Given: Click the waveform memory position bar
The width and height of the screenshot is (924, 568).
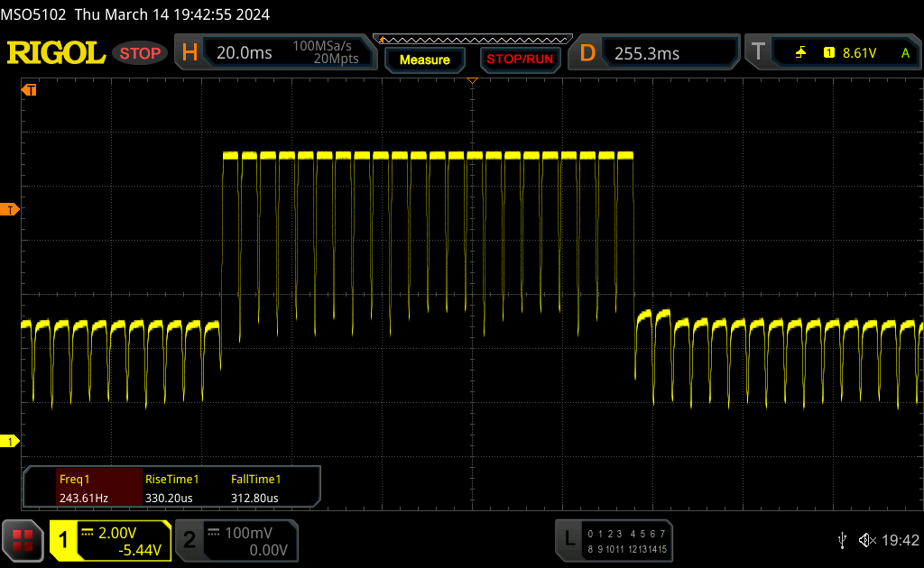Looking at the screenshot, I should coord(473,40).
